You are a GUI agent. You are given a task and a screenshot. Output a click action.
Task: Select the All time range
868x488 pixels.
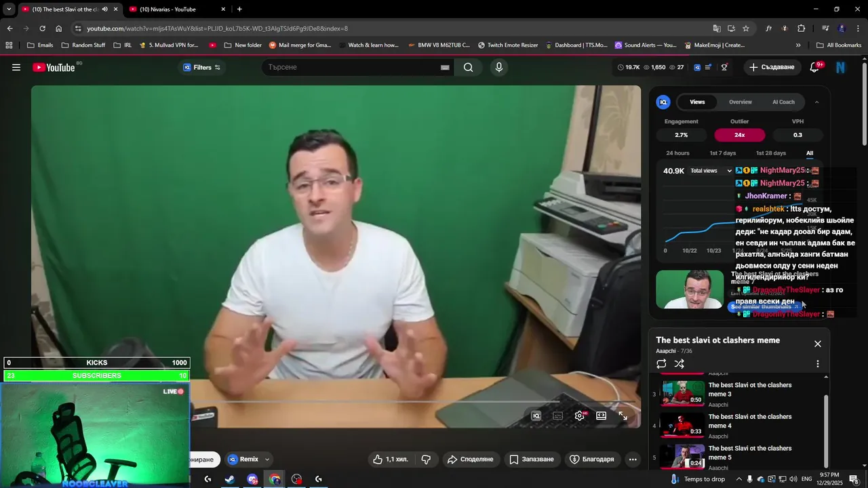tap(810, 153)
